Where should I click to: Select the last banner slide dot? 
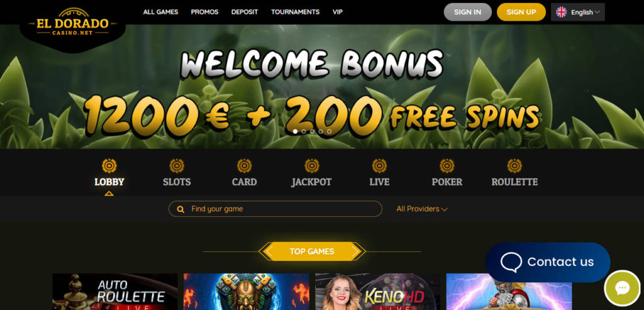(x=329, y=131)
